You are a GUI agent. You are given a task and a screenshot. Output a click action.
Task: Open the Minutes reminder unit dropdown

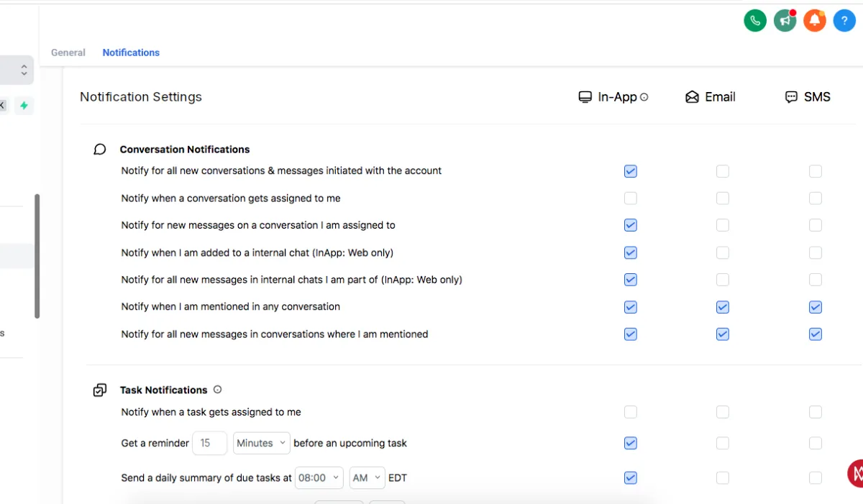pos(261,443)
